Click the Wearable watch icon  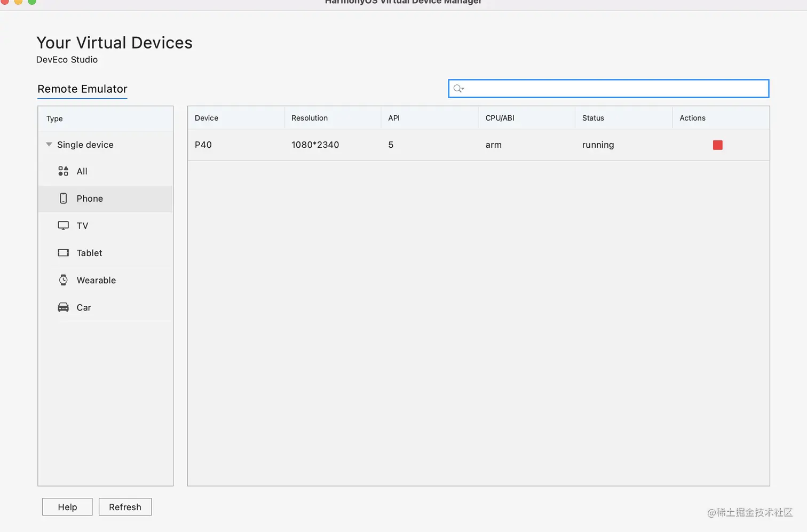63,280
